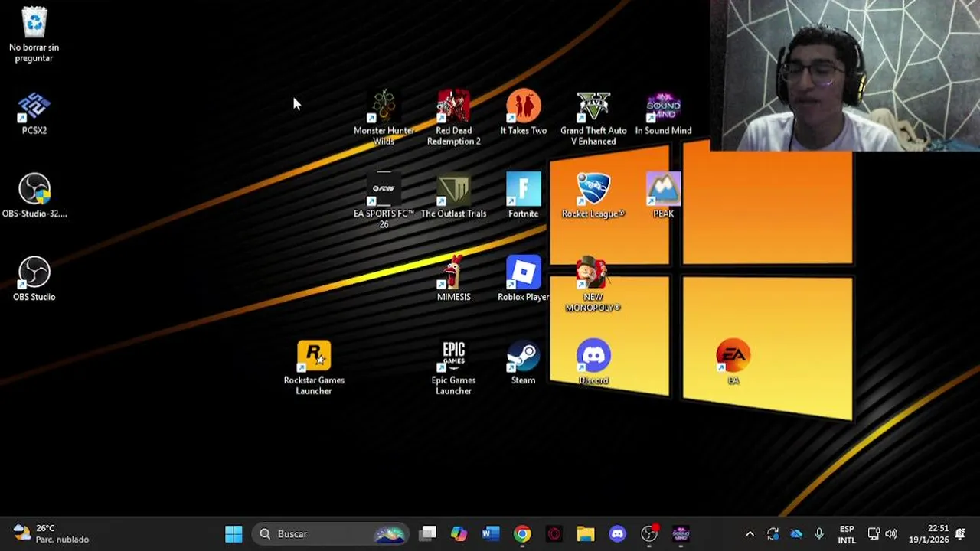Screen dimensions: 980x551
Task: Open Microsoft Copilot from the taskbar
Action: point(459,533)
